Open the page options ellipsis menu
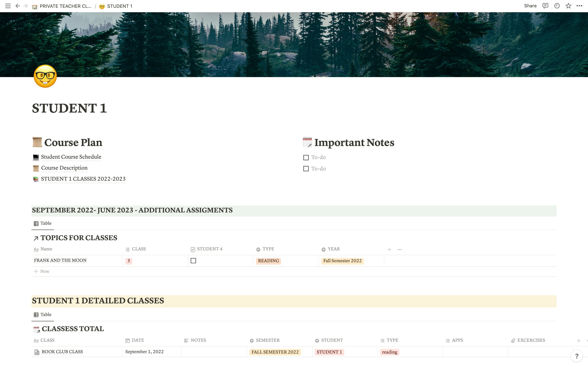The image size is (588, 367). (x=580, y=6)
